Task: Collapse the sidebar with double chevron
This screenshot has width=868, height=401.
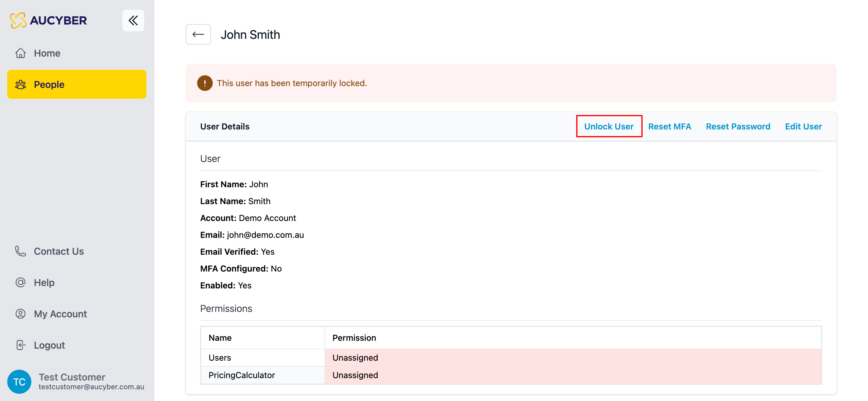Action: [133, 20]
